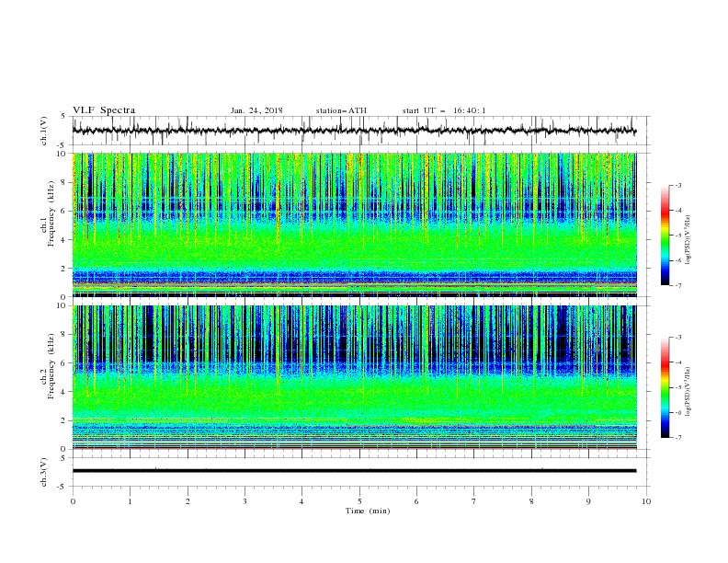Click the ch.1 spectrogram panel

click(x=354, y=224)
